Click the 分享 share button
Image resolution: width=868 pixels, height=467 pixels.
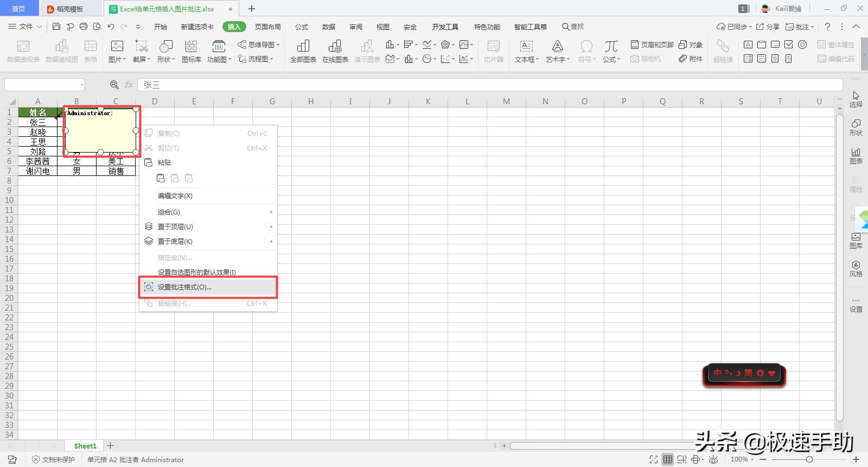click(768, 27)
